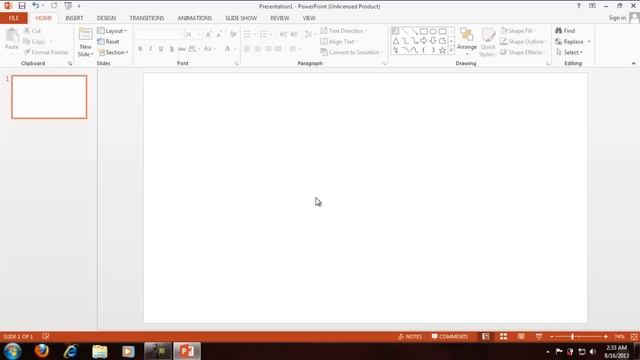640x360 pixels.
Task: Reset the slide layout
Action: coord(108,42)
